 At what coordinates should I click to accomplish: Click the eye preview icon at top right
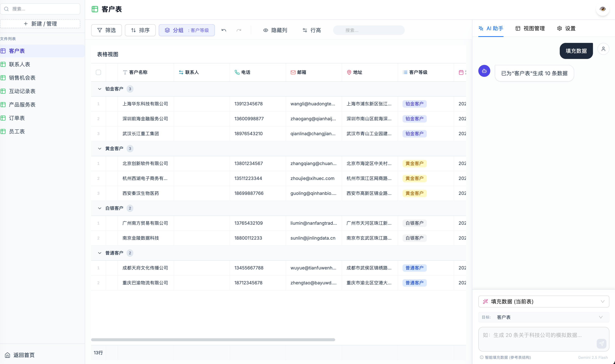point(602,9)
